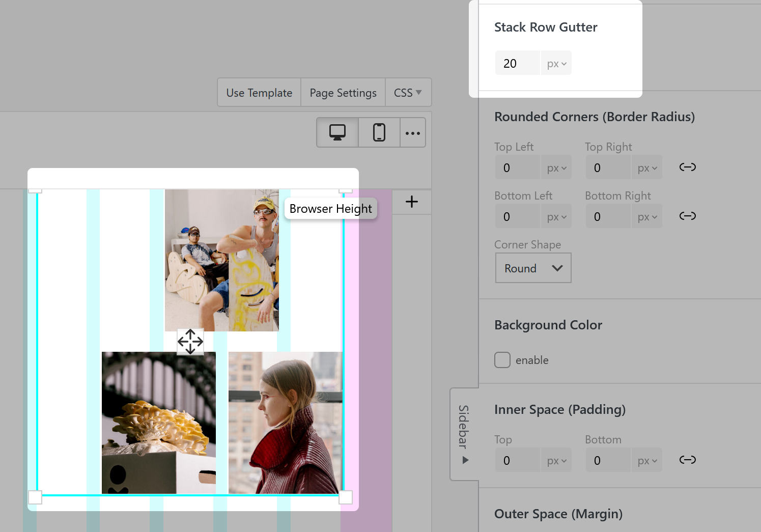Open Stack Row Gutter unit dropdown

click(x=556, y=64)
